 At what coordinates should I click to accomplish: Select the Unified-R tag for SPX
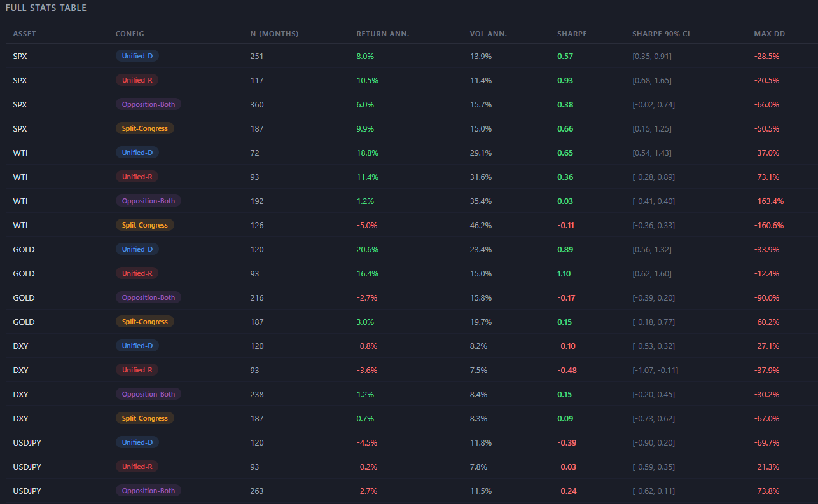pos(137,80)
